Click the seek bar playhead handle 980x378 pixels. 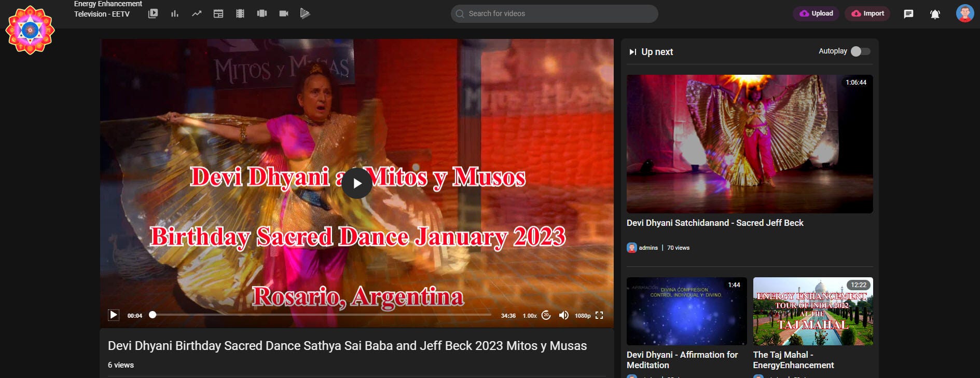coord(153,315)
